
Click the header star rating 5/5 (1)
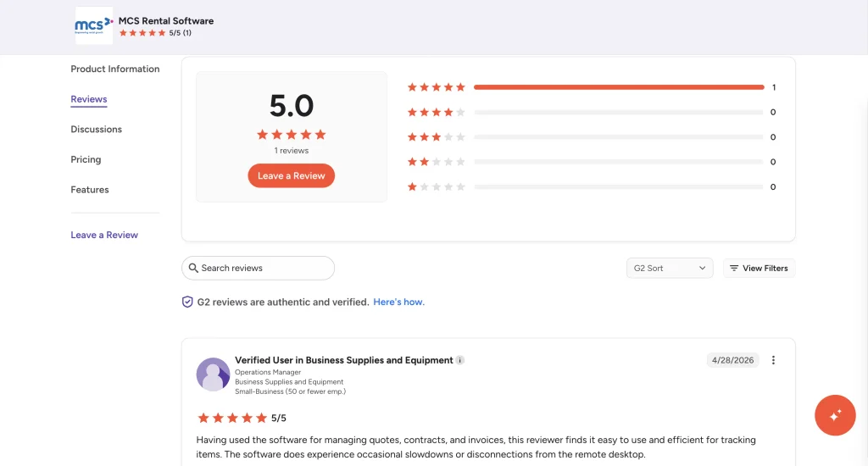(x=155, y=33)
